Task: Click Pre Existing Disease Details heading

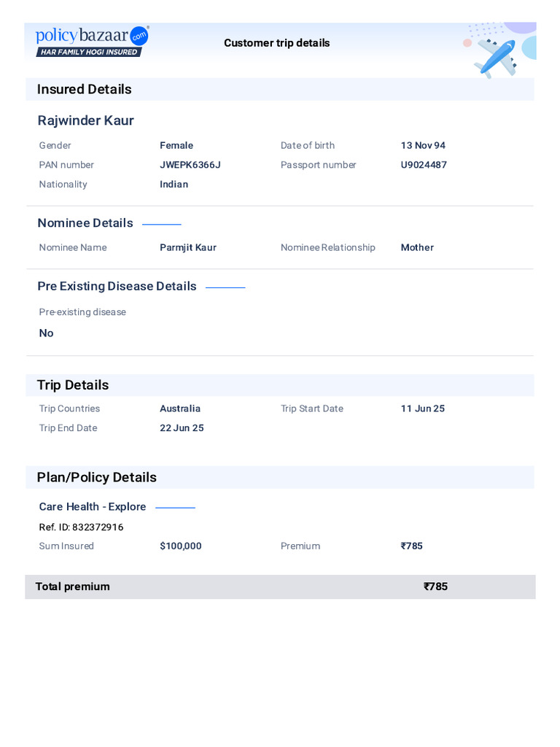Action: tap(117, 286)
